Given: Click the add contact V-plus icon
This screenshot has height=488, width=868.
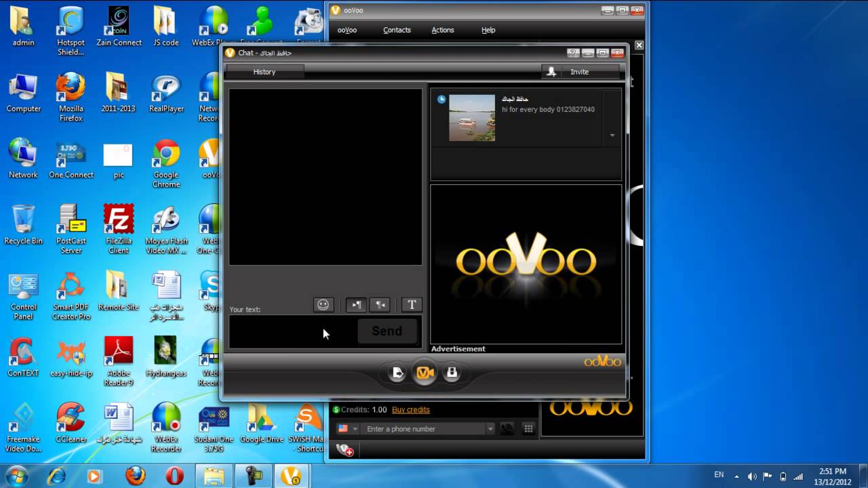Looking at the screenshot, I should pos(345,449).
